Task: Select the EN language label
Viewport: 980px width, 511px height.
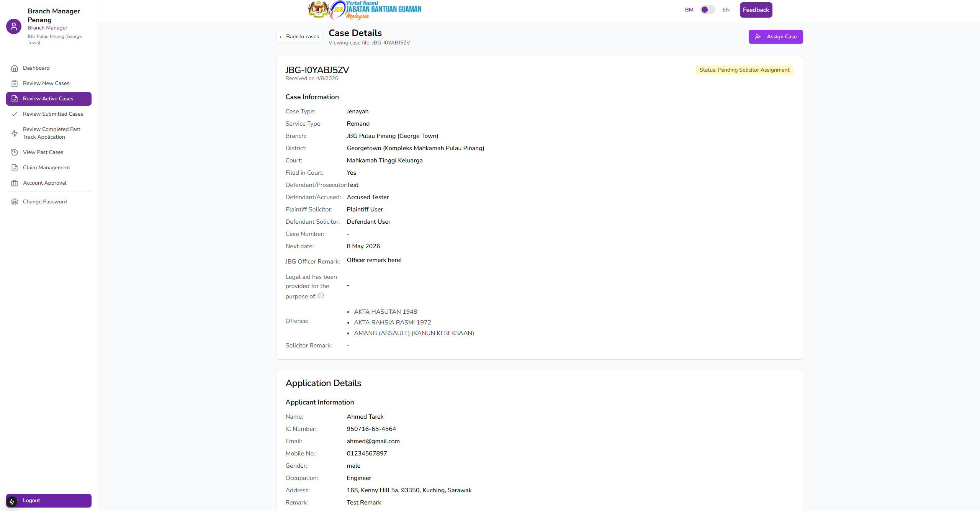Action: pos(726,10)
